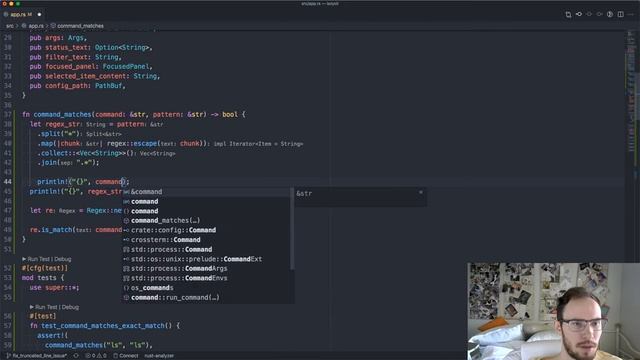Click Option<String> type on line 30

[122, 47]
